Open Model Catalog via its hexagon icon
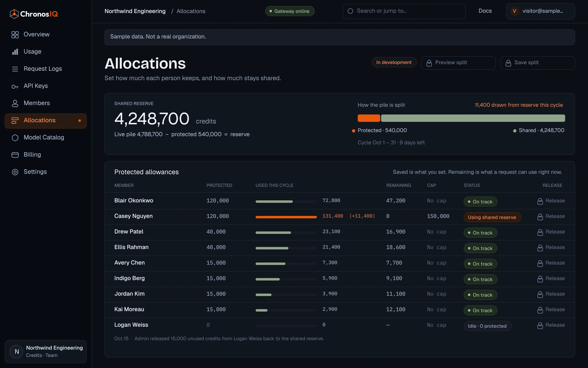The height and width of the screenshot is (368, 588). coord(15,138)
